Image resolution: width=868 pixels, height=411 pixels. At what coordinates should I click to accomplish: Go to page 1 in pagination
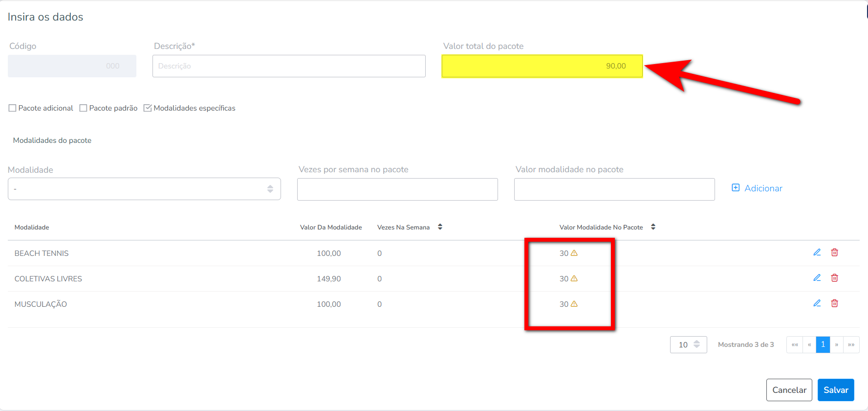tap(823, 344)
